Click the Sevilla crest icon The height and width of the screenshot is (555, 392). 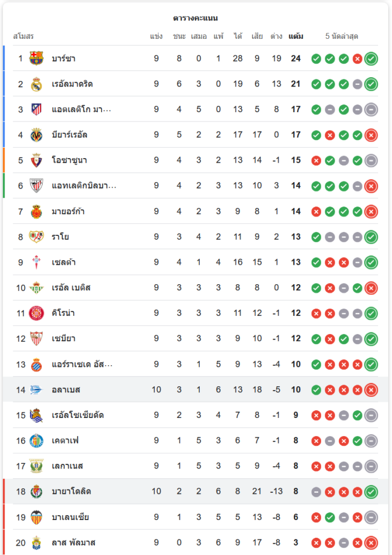pos(37,339)
